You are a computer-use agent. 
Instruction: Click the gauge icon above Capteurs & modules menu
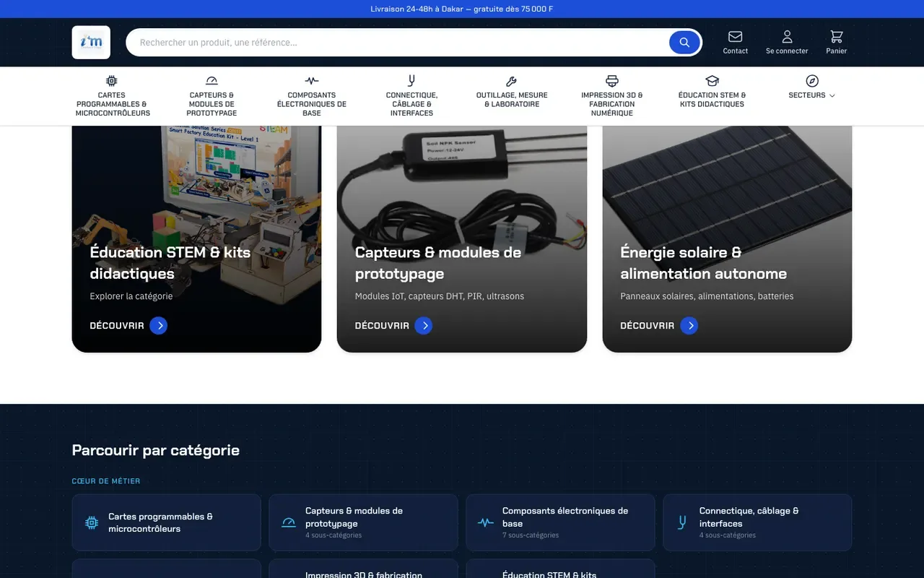pos(212,81)
